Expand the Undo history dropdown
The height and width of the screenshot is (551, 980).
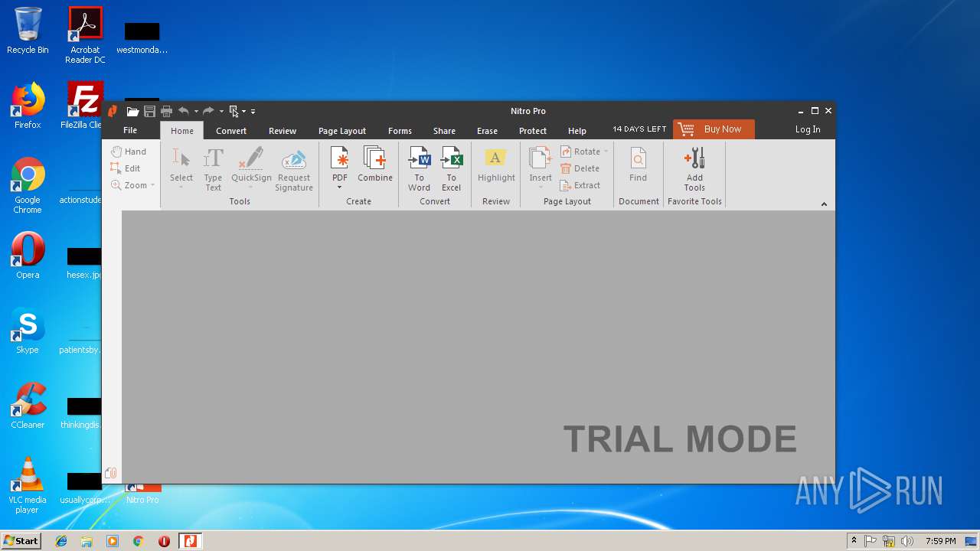(196, 112)
